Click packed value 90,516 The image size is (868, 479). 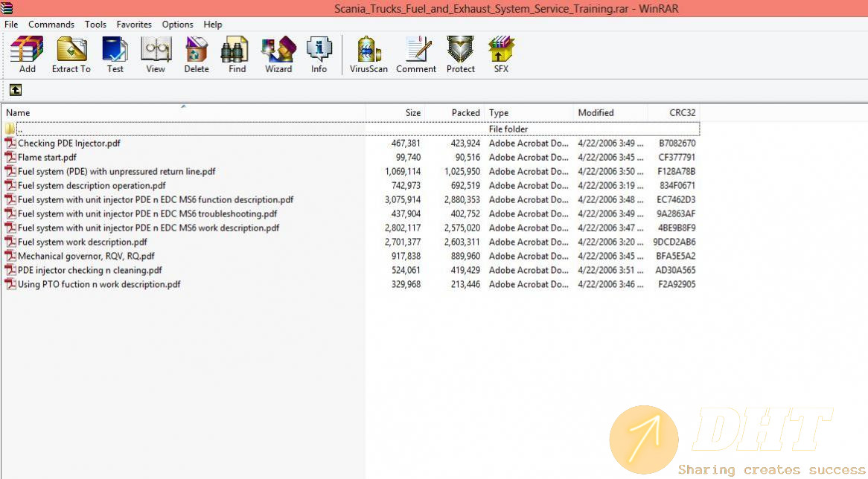pos(467,157)
